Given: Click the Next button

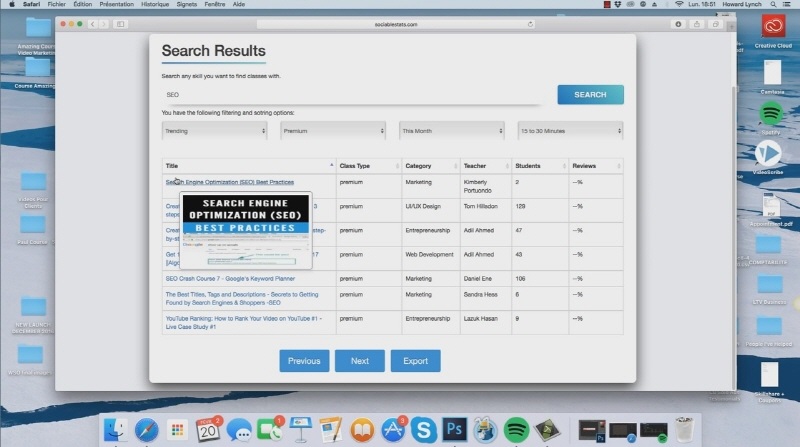Looking at the screenshot, I should click(x=360, y=361).
